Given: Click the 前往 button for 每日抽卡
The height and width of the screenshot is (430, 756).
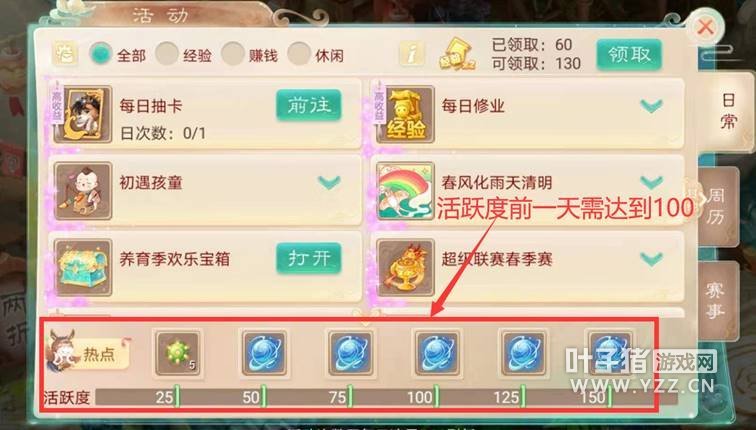Looking at the screenshot, I should (x=309, y=105).
